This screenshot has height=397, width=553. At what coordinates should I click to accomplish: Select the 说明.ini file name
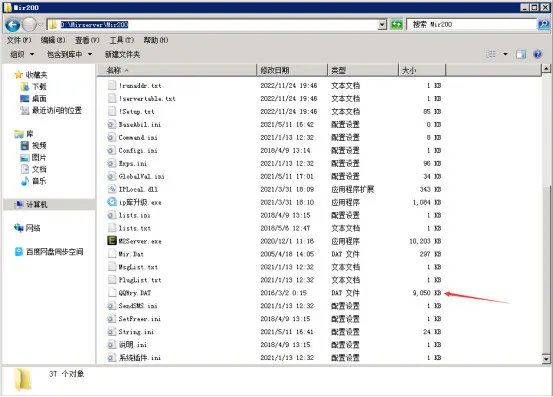133,345
